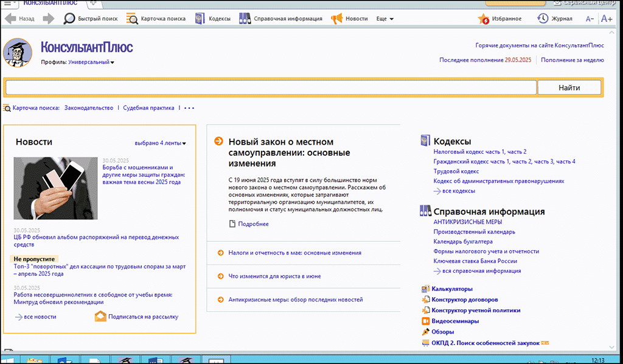Open Пополнение за неделю link
623x364 pixels.
[572, 60]
